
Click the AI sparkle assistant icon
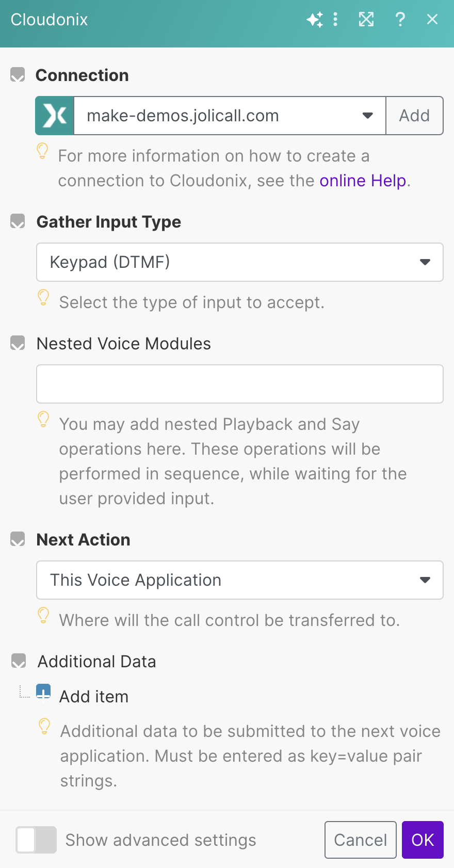point(314,20)
